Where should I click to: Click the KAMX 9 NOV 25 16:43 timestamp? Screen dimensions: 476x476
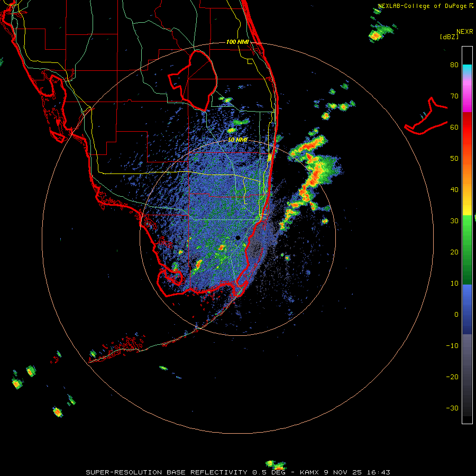[345, 472]
